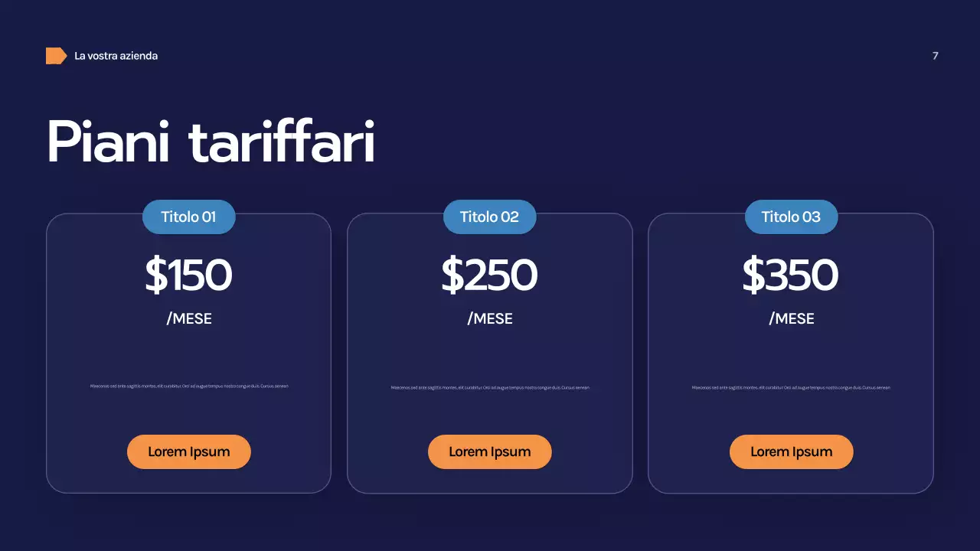
Task: Select the small description text in Titolo 01 card
Action: click(x=189, y=386)
